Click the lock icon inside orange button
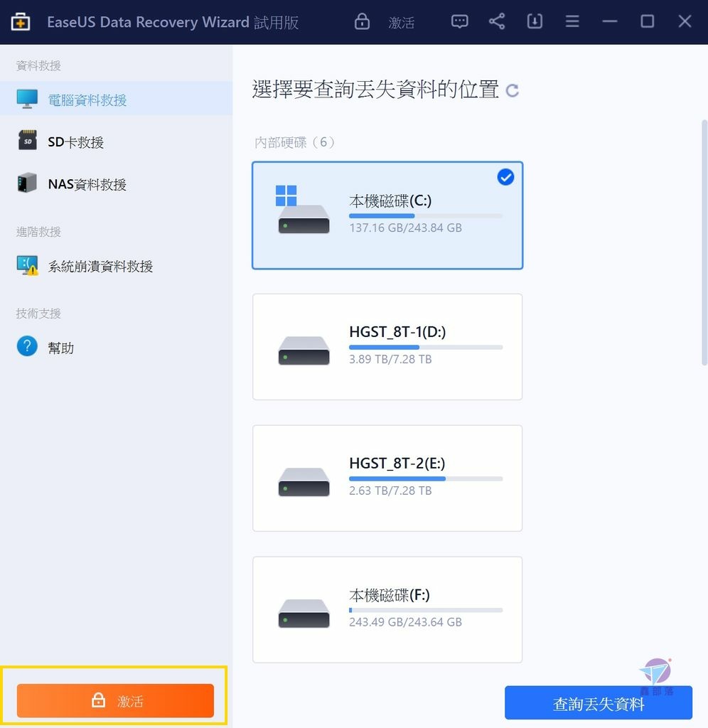The width and height of the screenshot is (708, 728). coord(98,700)
